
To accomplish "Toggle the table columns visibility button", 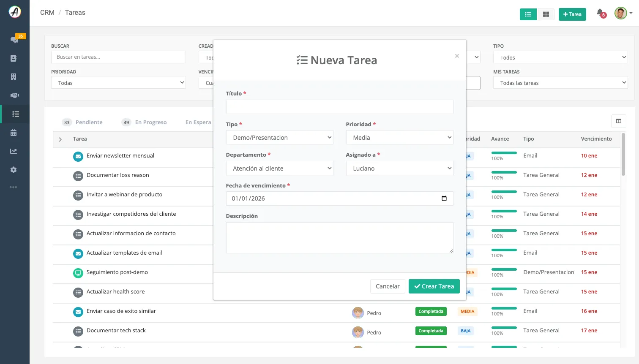I will pos(619,121).
